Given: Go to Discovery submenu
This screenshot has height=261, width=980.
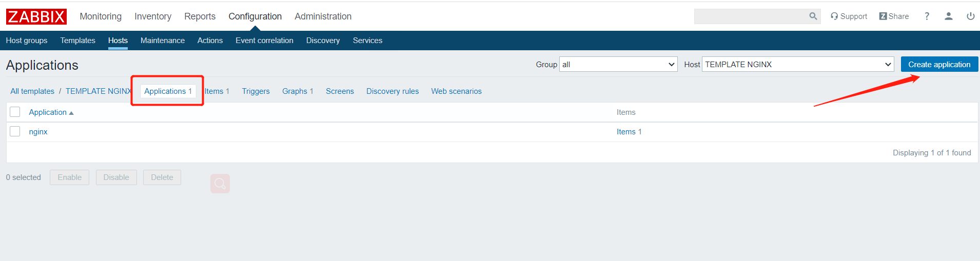Looking at the screenshot, I should (323, 41).
